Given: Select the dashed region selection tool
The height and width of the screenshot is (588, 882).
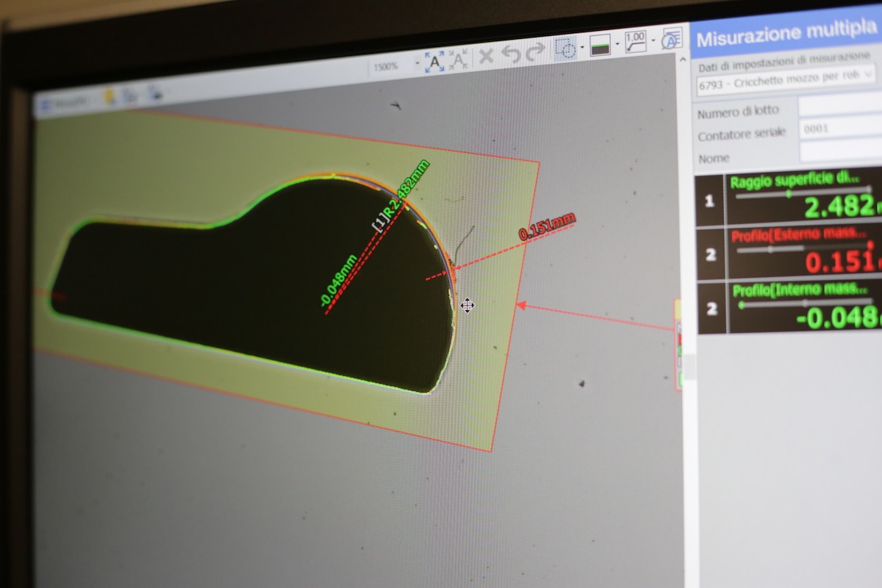Looking at the screenshot, I should (x=565, y=49).
